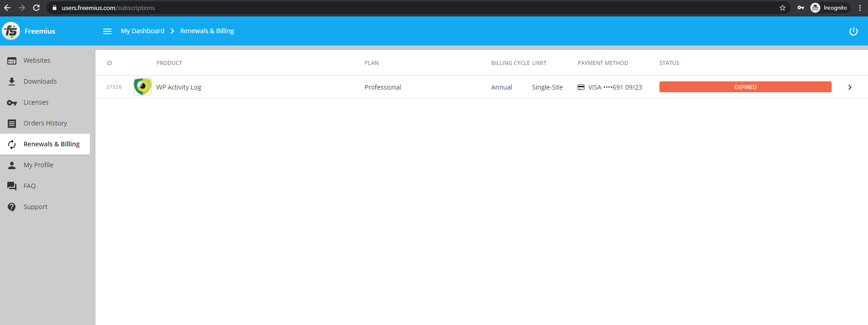Open the Incognito profile indicator
This screenshot has height=325, width=868.
[x=830, y=8]
